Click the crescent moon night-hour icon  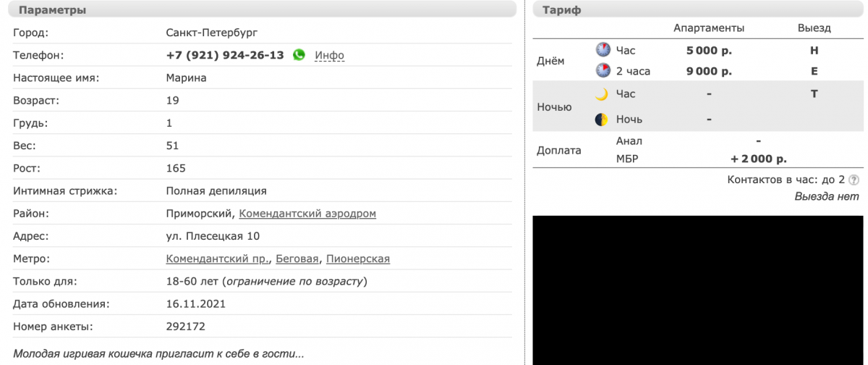pos(602,94)
